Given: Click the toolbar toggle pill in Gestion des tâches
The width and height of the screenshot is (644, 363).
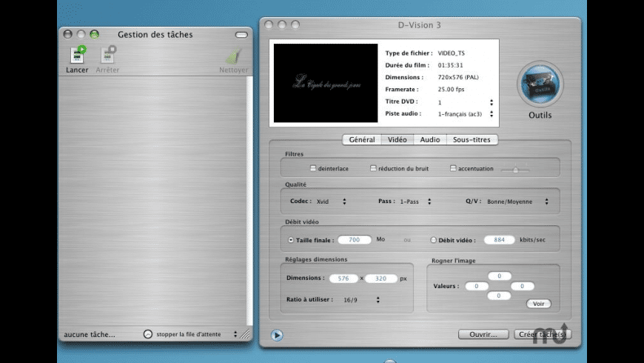Looking at the screenshot, I should coord(241,35).
